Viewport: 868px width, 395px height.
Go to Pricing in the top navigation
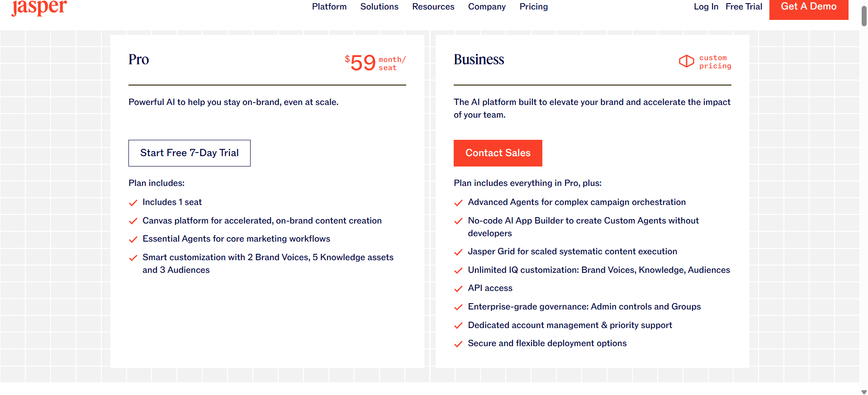[533, 7]
